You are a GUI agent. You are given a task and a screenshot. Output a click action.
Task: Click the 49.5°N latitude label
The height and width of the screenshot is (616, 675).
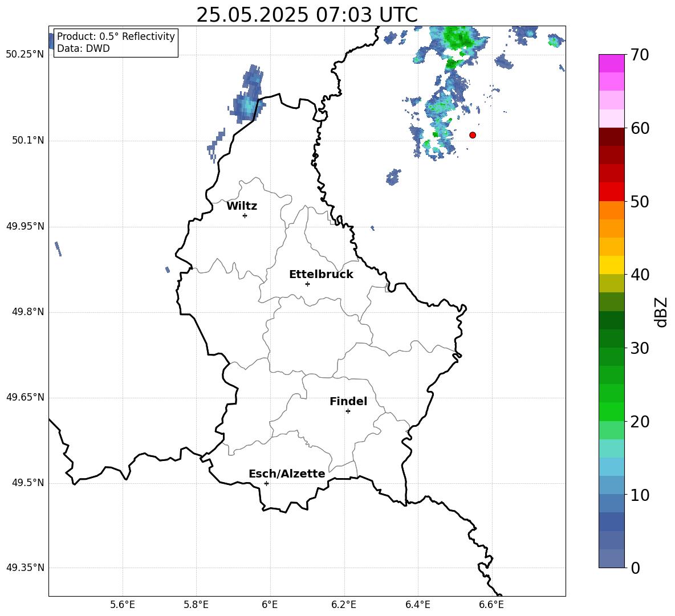(x=28, y=483)
